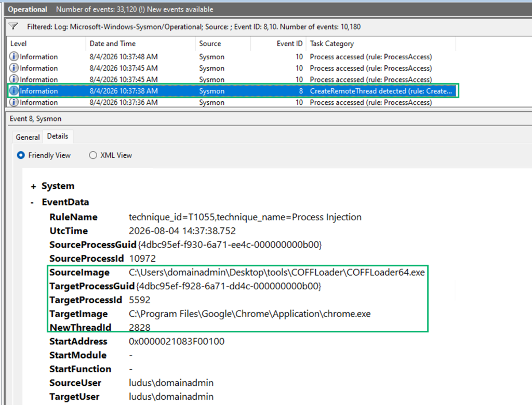Viewport: 532px width, 405px height.
Task: Click Event ID 8 cell
Action: (x=301, y=91)
